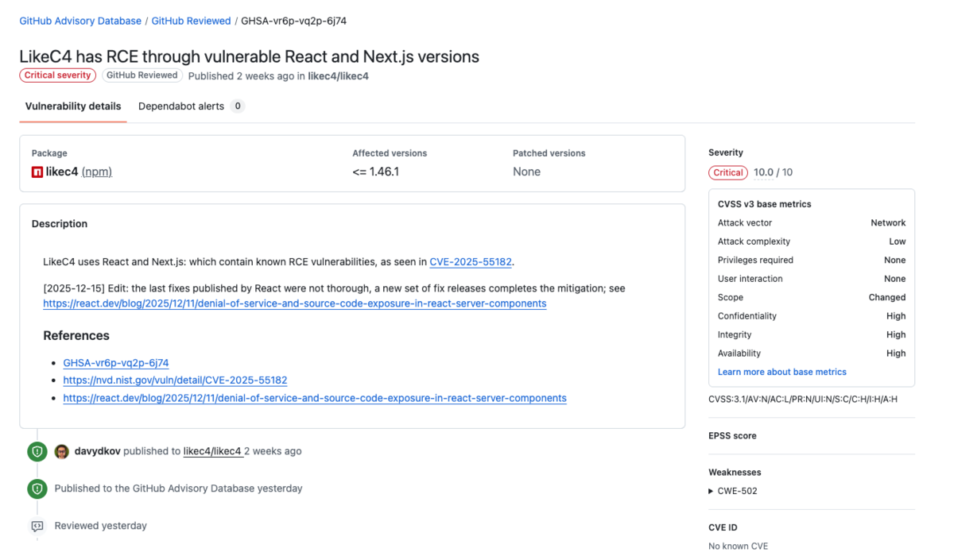Click the Critical severity badge under title
The height and width of the screenshot is (560, 954).
[x=57, y=75]
